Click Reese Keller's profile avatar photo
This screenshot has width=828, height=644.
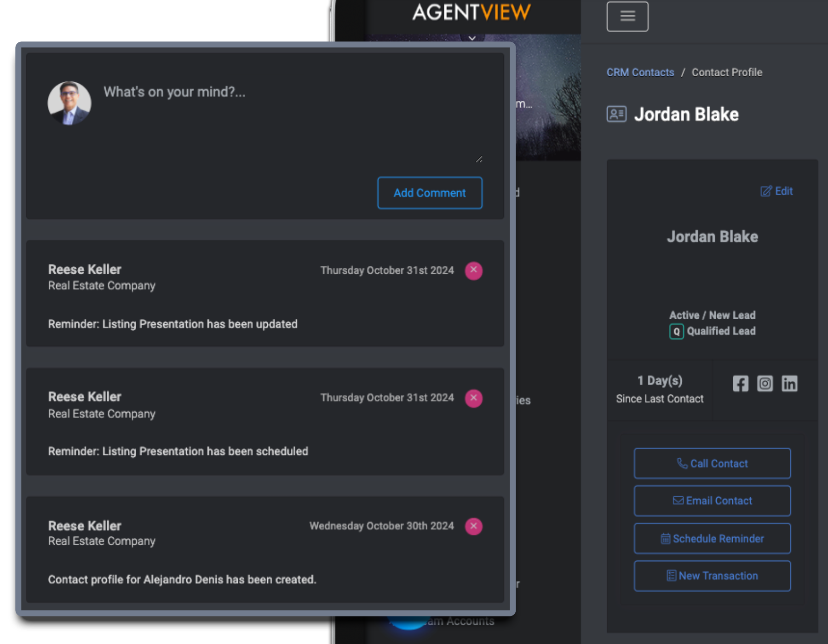(69, 103)
